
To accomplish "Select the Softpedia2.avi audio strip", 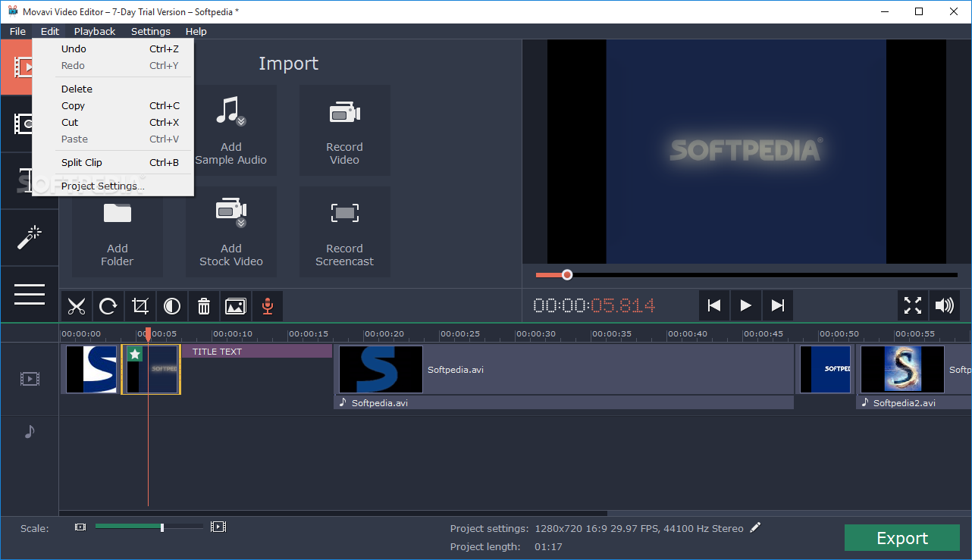I will pyautogui.click(x=914, y=403).
